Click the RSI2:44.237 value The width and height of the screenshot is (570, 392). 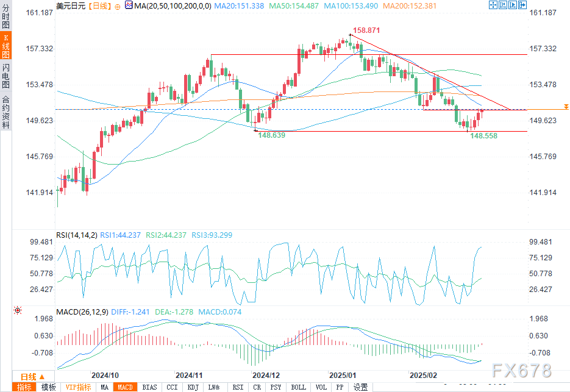click(166, 235)
